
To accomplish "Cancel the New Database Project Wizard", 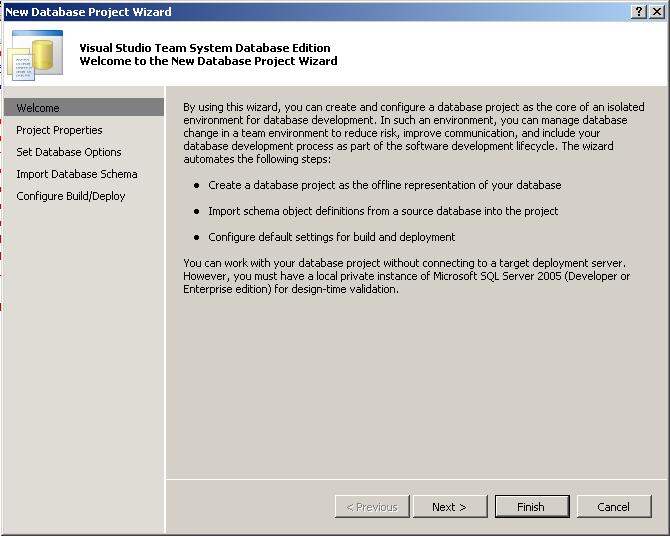I will tap(614, 507).
